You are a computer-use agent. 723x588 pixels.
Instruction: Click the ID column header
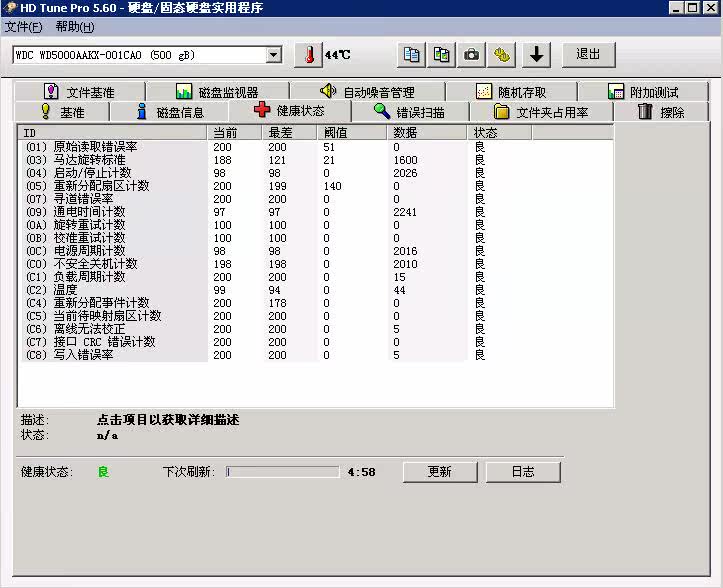click(x=113, y=133)
